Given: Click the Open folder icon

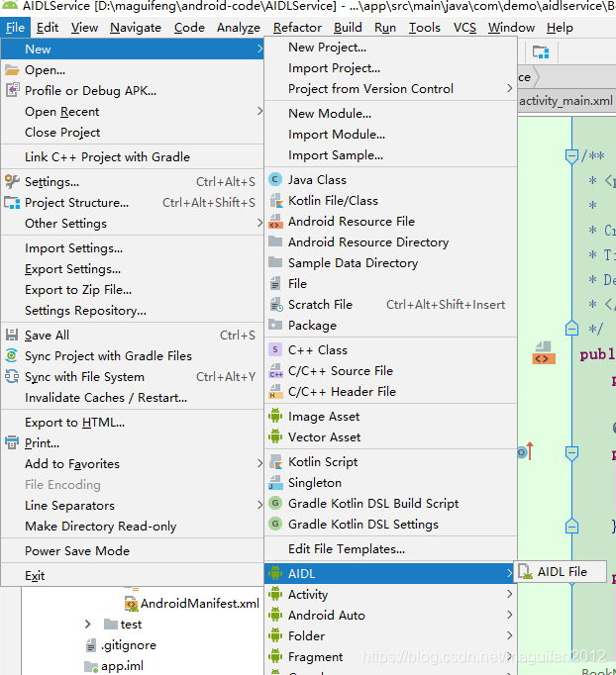Looking at the screenshot, I should coord(12,69).
